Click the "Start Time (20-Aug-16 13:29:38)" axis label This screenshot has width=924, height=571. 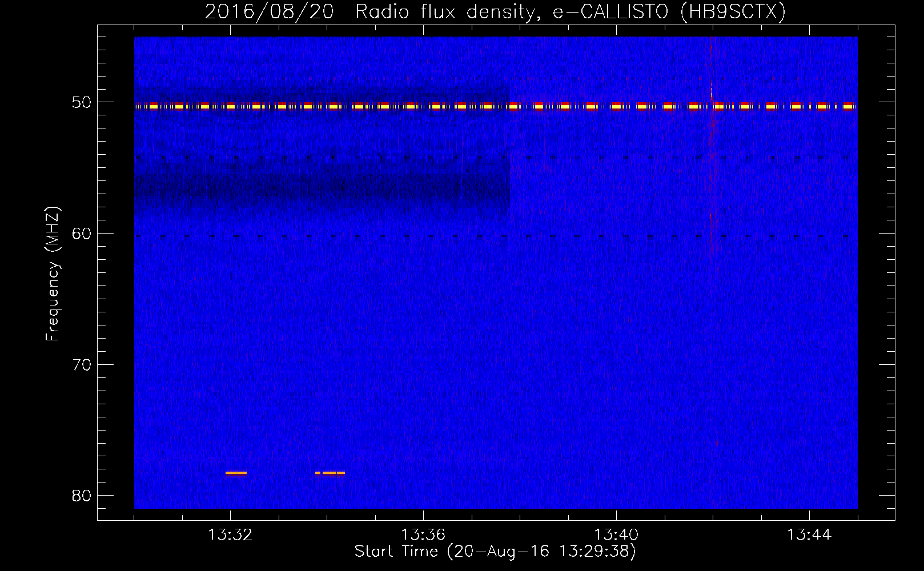click(495, 552)
